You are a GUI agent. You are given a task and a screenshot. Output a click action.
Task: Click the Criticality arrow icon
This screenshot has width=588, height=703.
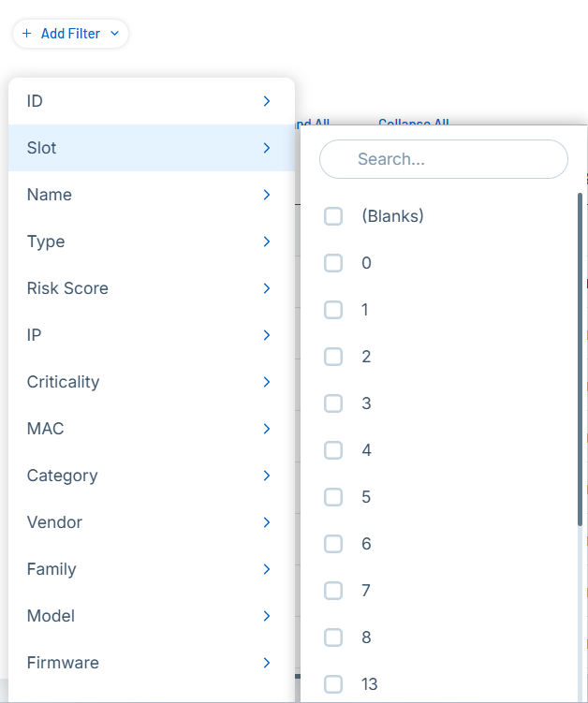click(x=267, y=382)
